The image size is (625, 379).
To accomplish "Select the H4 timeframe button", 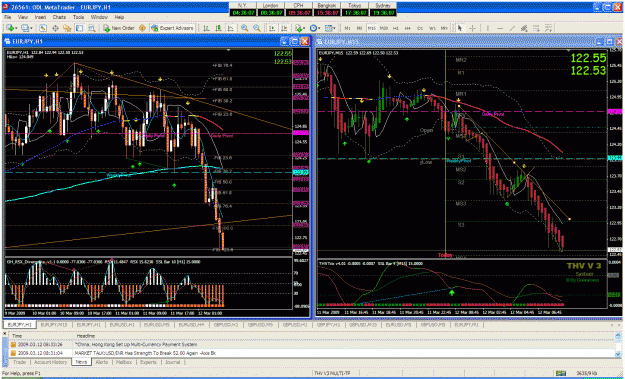I will [408, 28].
